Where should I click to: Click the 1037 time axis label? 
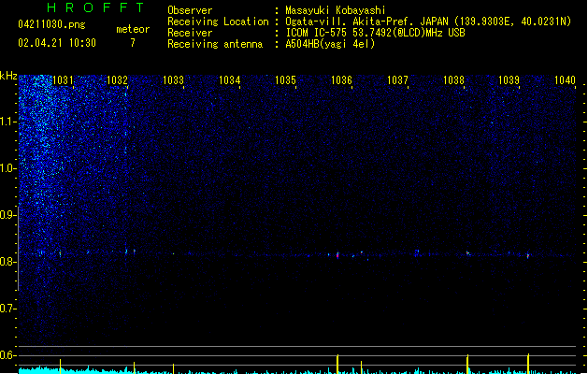397,80
